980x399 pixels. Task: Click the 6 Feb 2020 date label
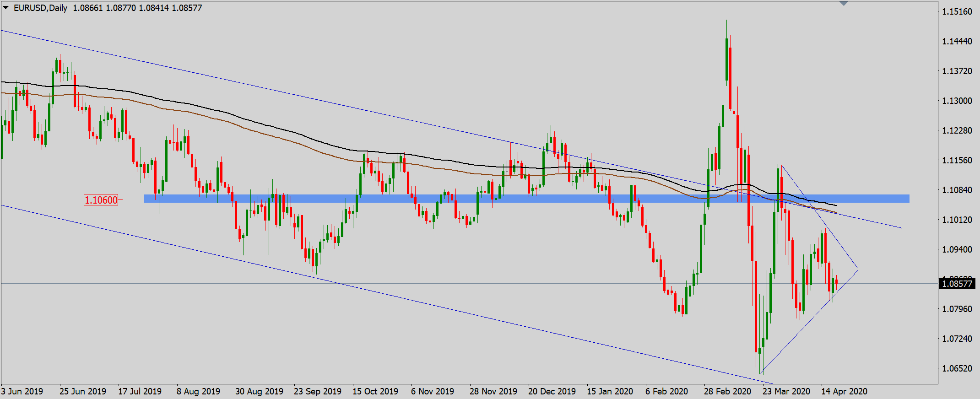[x=667, y=392]
